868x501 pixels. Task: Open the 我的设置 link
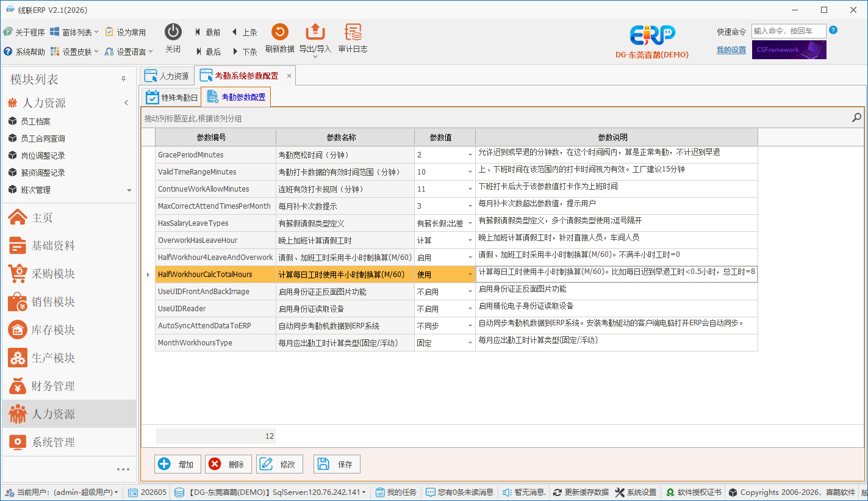tap(731, 50)
